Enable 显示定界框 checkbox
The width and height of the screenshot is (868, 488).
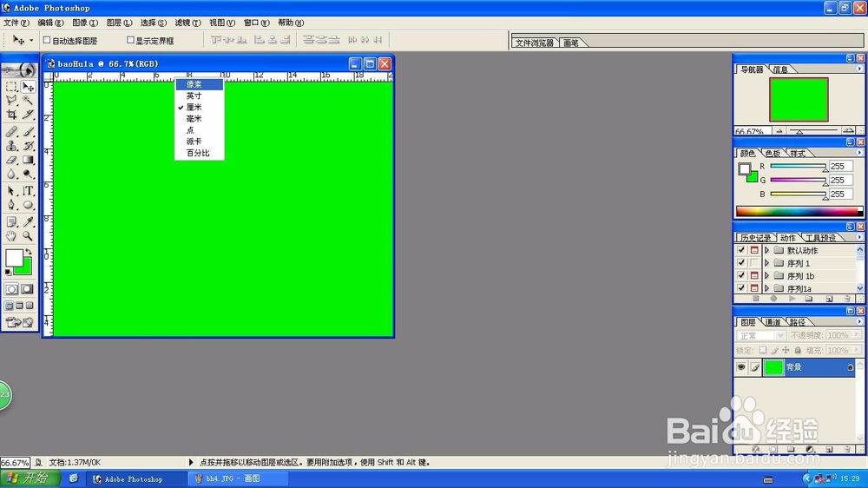131,40
